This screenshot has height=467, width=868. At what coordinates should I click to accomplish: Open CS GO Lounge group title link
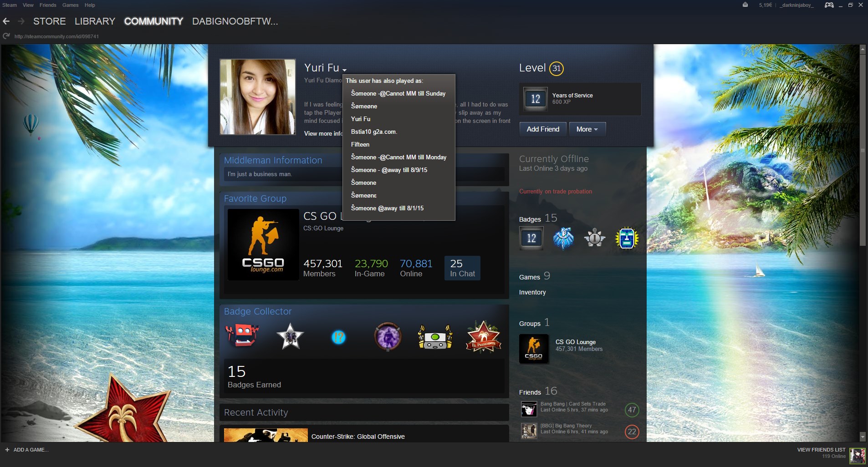576,342
